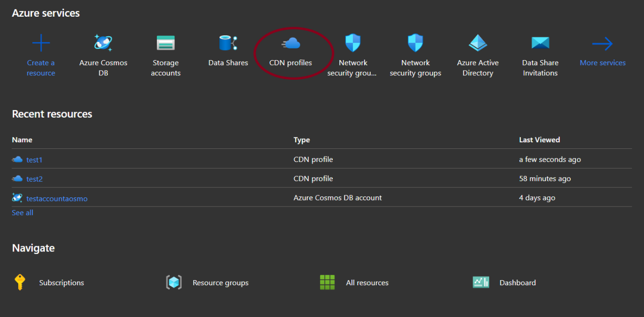Navigate to Subscriptions via key icon
Image resolution: width=644 pixels, height=317 pixels.
[20, 282]
